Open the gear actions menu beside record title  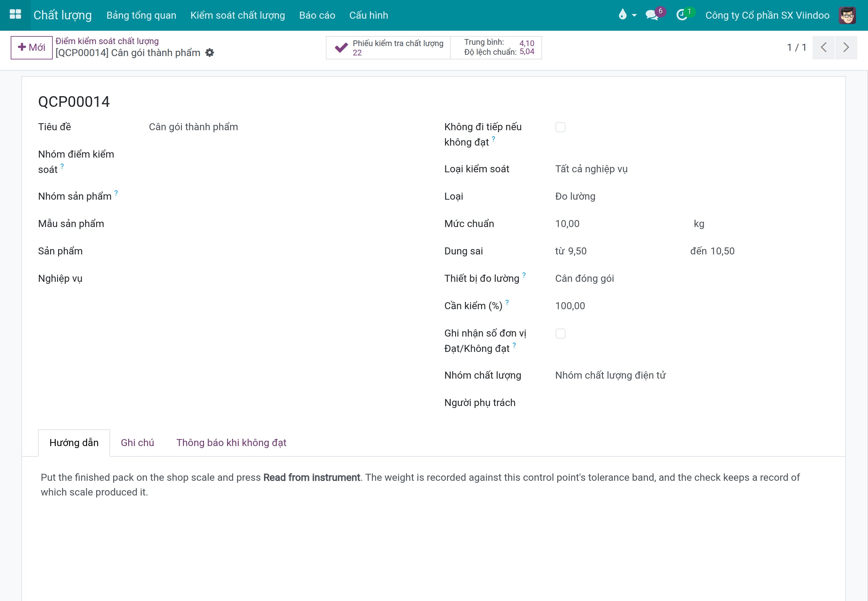[x=210, y=53]
